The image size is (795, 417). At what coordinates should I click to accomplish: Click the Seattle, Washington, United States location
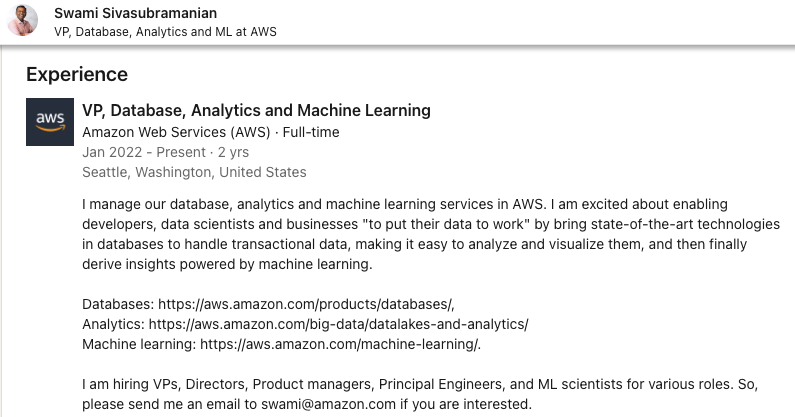[x=194, y=172]
